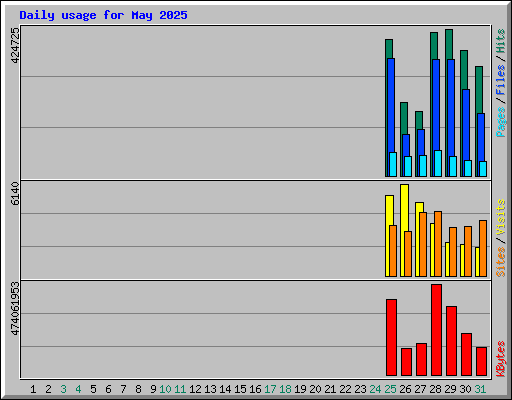Screen dimensions: 512x400
Task: Click the yellow Visits bar for day 26
Action: pyautogui.click(x=404, y=208)
